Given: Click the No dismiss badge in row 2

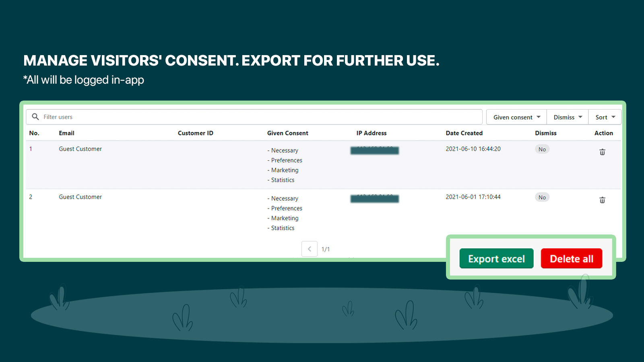Looking at the screenshot, I should (x=542, y=197).
